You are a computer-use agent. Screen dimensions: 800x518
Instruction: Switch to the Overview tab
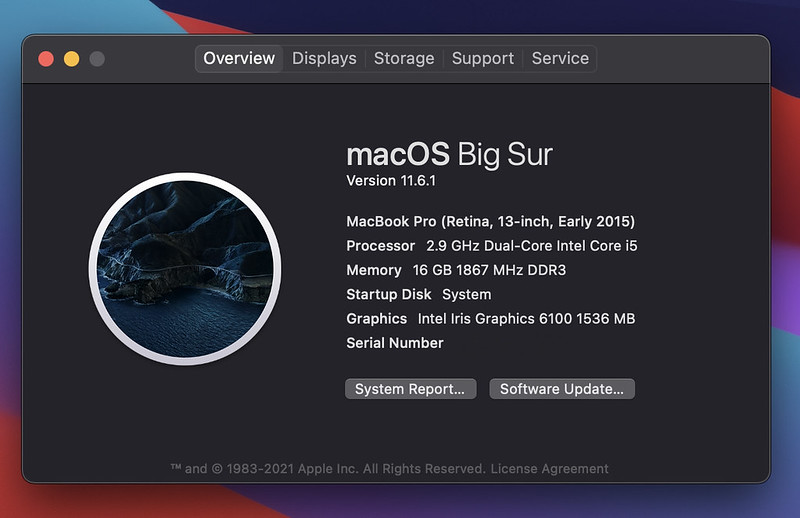(x=239, y=59)
